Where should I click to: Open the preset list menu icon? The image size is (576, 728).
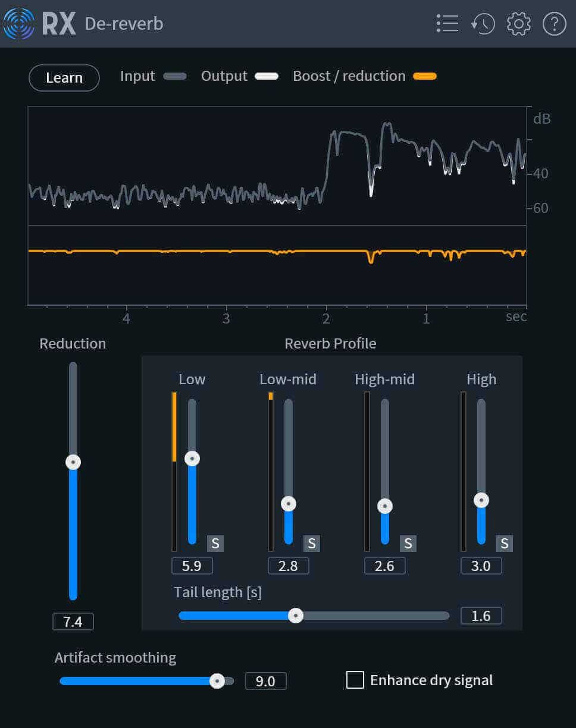447,24
